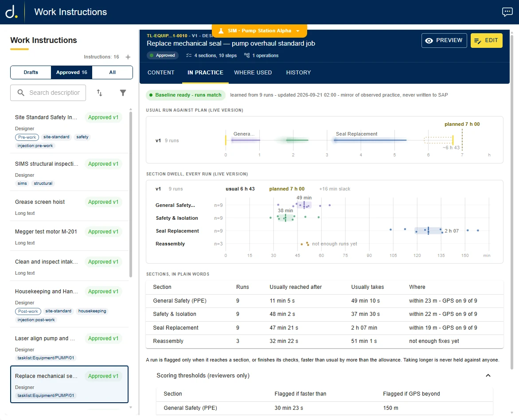Image resolution: width=519 pixels, height=420 pixels.
Task: Select Replace mechanical seal list item
Action: point(69,384)
